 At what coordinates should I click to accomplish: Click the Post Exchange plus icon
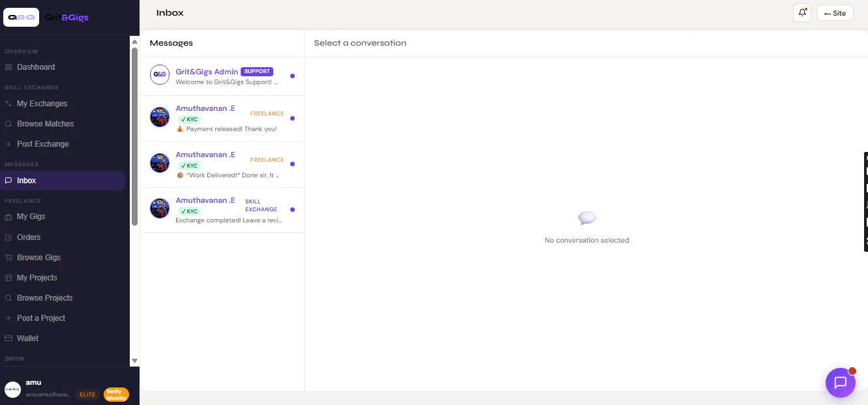(x=8, y=144)
